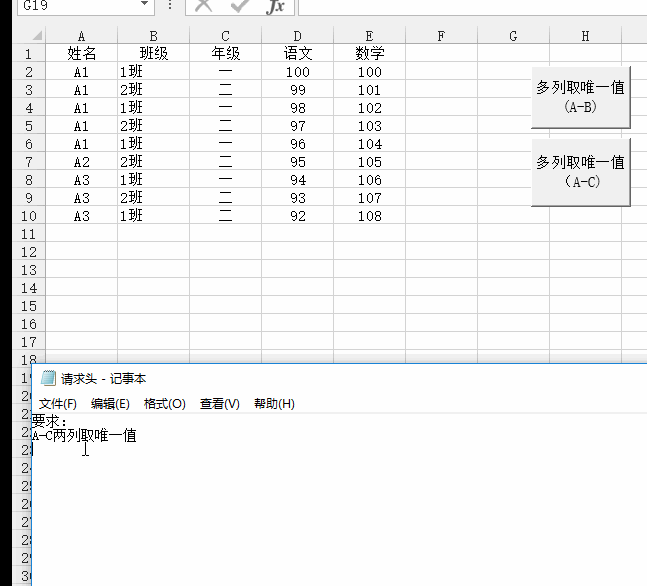Select column F header

[441, 36]
